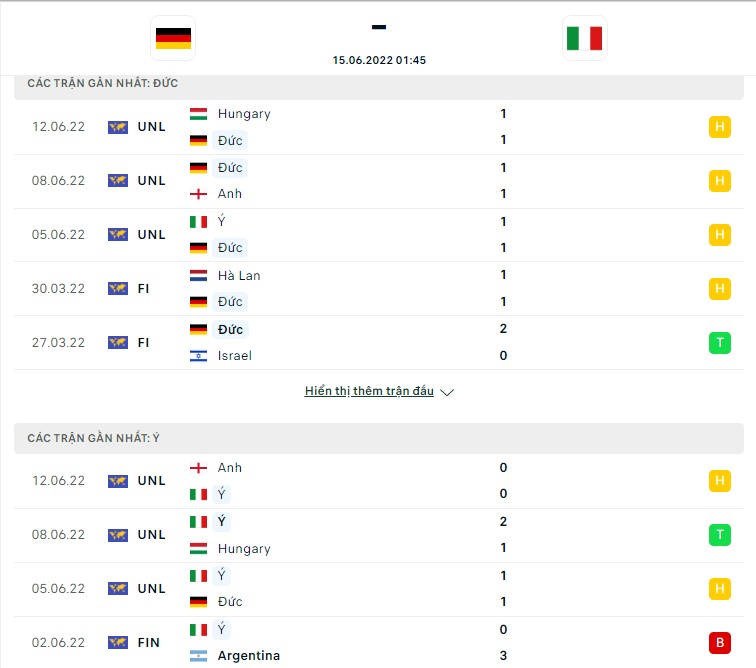This screenshot has height=668, width=756.
Task: Click green T badge for Ý vs Hungary
Action: (719, 534)
